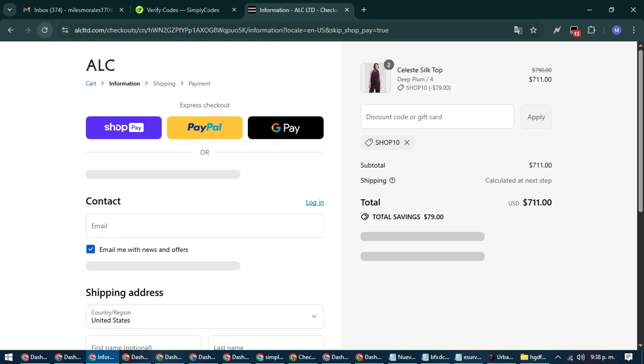Image resolution: width=644 pixels, height=364 pixels.
Task: Click the Celeste Silk Top thumbnail
Action: (376, 78)
